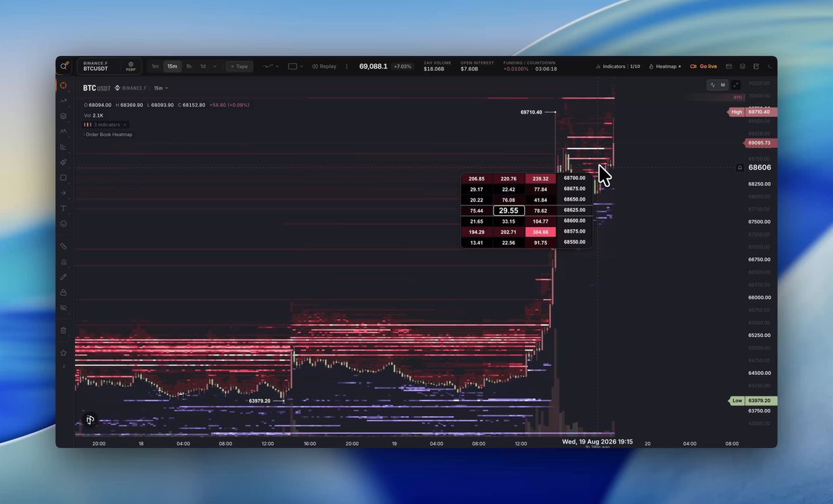Open the edit note icon in top bar
The width and height of the screenshot is (833, 504).
[x=756, y=67]
